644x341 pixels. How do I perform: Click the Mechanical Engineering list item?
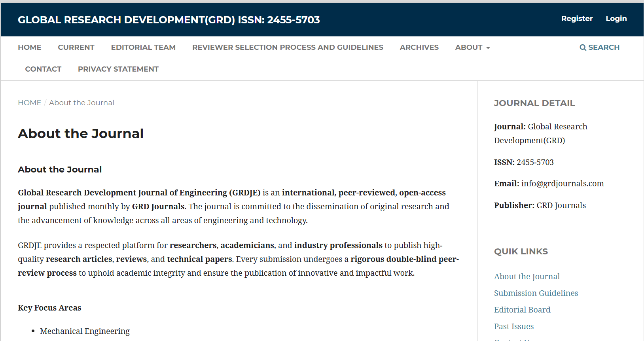(x=85, y=331)
